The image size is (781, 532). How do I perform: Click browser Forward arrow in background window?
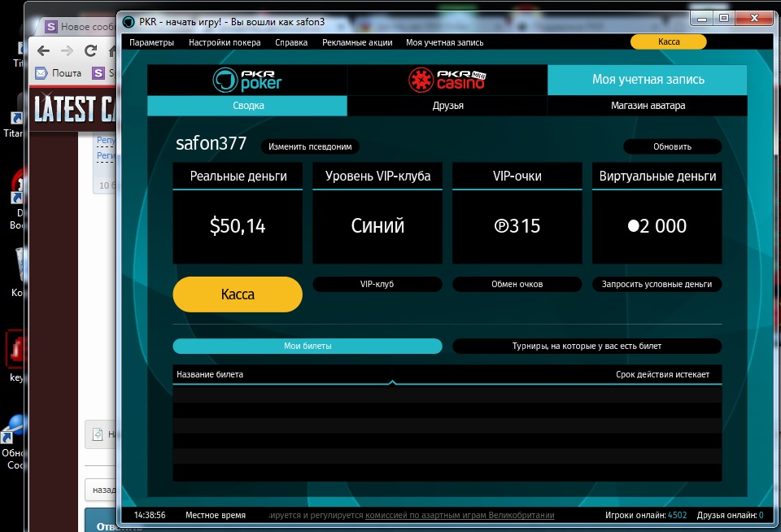click(x=67, y=50)
